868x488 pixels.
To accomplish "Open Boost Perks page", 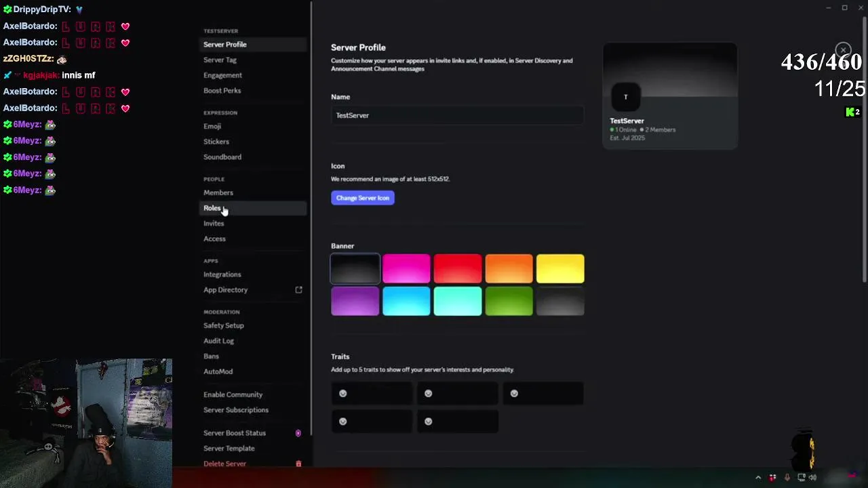I will [x=254, y=90].
